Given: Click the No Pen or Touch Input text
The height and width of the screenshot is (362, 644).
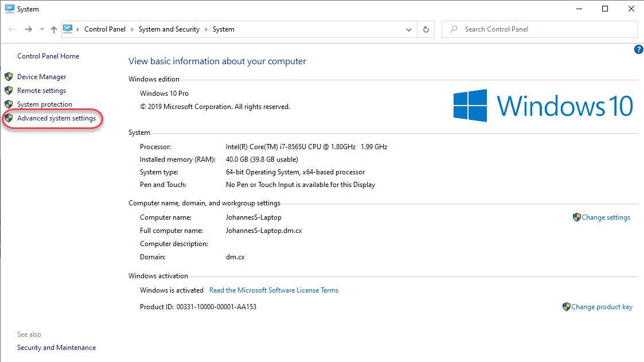Looking at the screenshot, I should tap(300, 185).
